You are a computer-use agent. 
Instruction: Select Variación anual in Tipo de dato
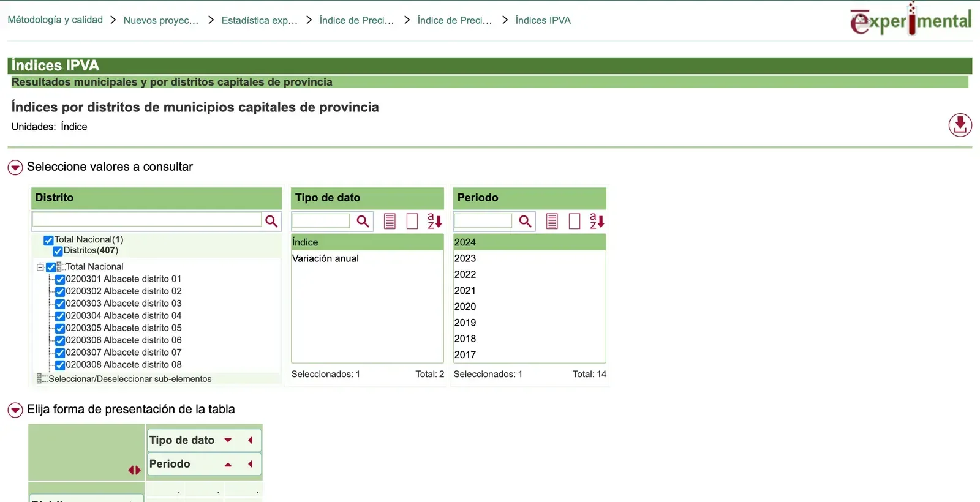(x=367, y=258)
